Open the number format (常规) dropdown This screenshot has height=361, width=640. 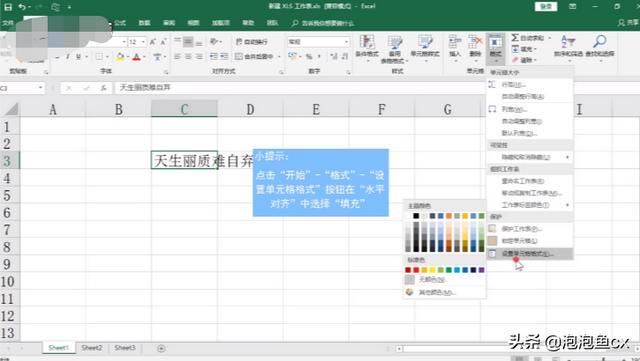tap(347, 42)
